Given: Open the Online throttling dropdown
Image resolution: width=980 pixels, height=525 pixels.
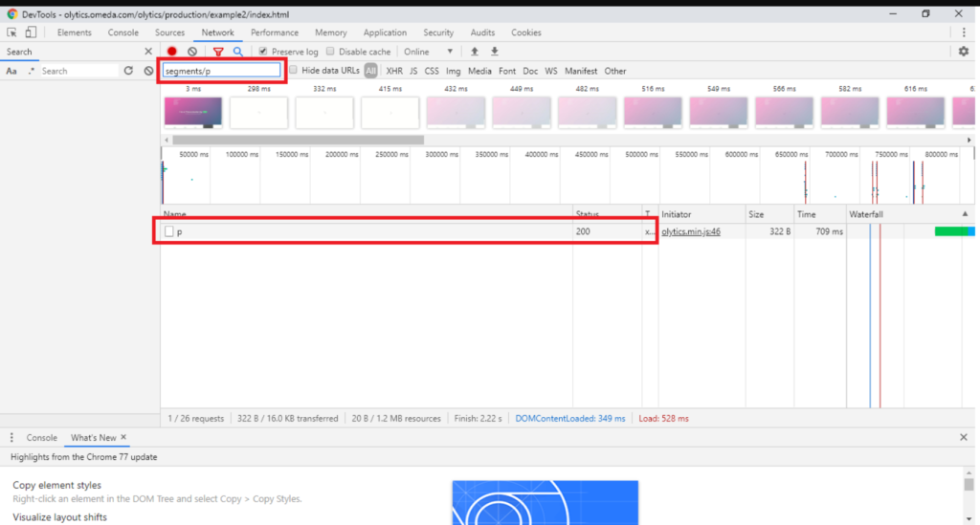Looking at the screenshot, I should pos(428,52).
